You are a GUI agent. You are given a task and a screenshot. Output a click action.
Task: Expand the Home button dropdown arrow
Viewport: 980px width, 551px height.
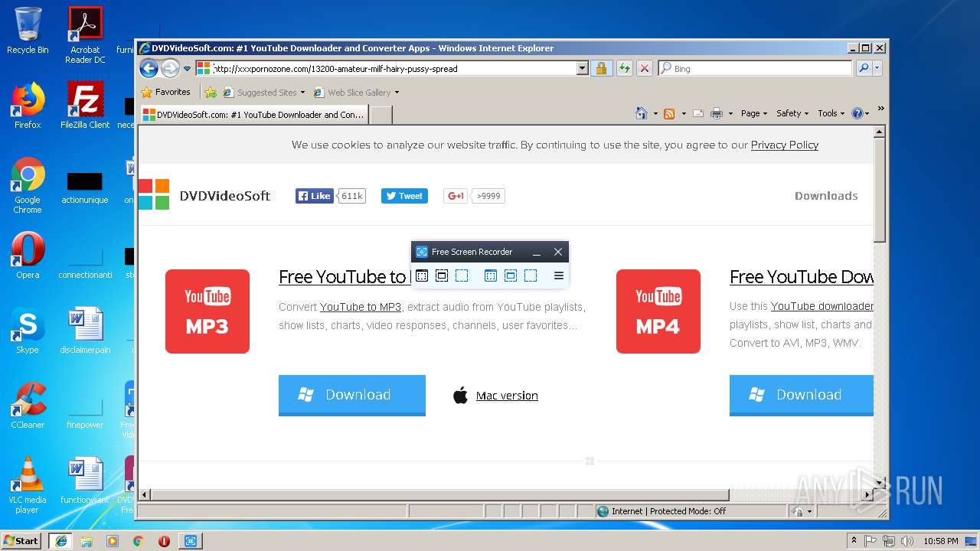point(655,113)
